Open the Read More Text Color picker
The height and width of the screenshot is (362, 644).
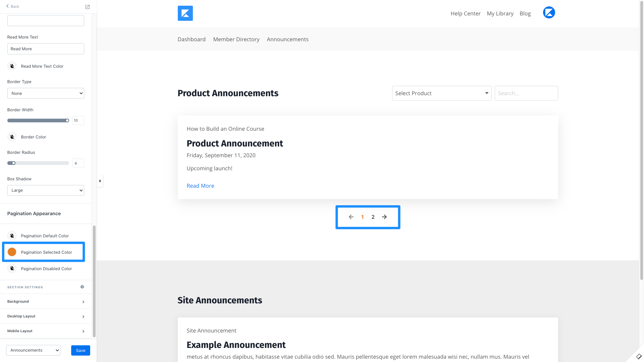tap(12, 66)
